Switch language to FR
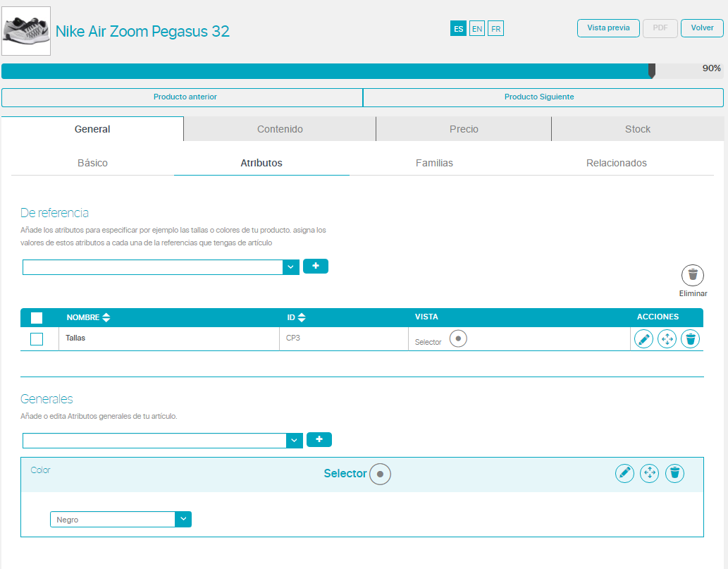This screenshot has width=728, height=569. 496,29
